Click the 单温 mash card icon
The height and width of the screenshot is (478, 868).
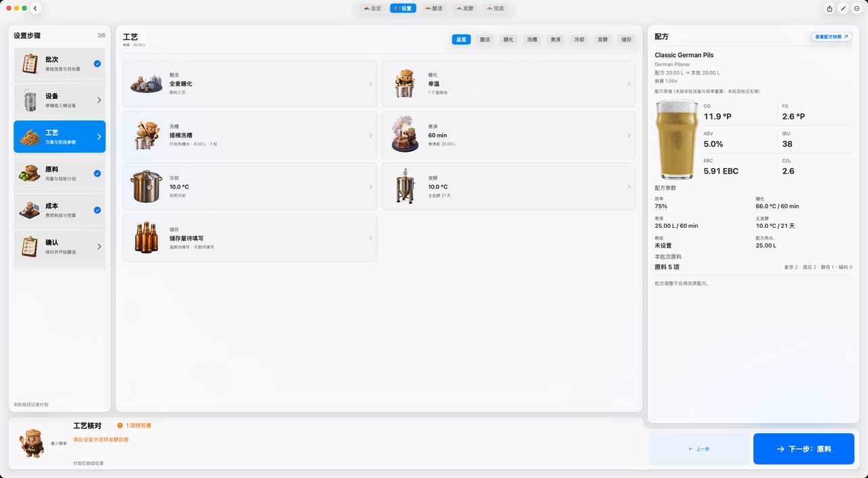point(404,83)
